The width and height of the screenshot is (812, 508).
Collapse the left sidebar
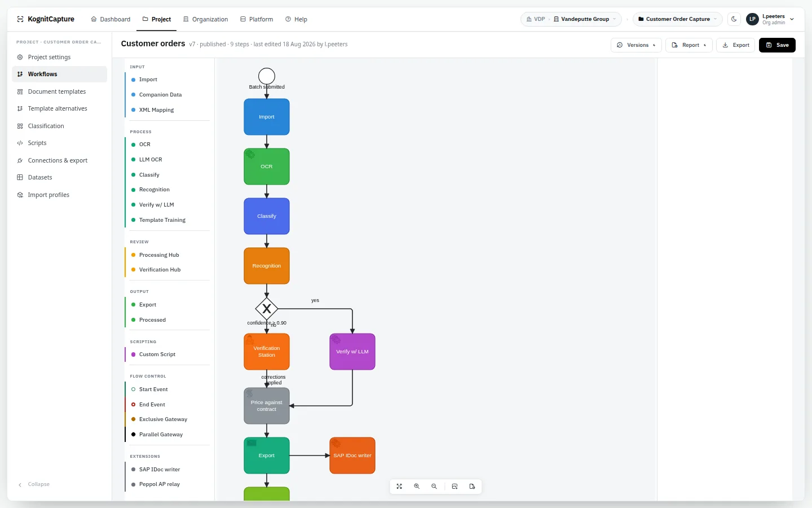pyautogui.click(x=34, y=484)
